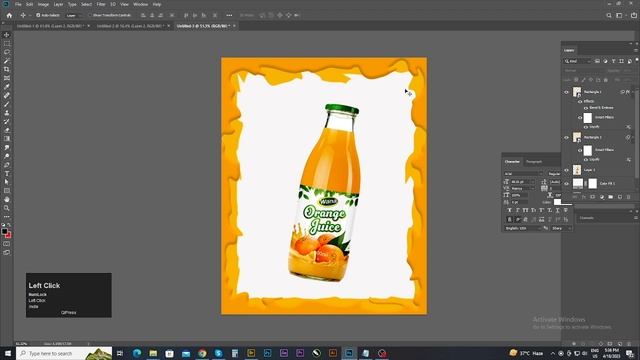640x360 pixels.
Task: Filter layers by pixel layers icon
Action: pos(597,61)
